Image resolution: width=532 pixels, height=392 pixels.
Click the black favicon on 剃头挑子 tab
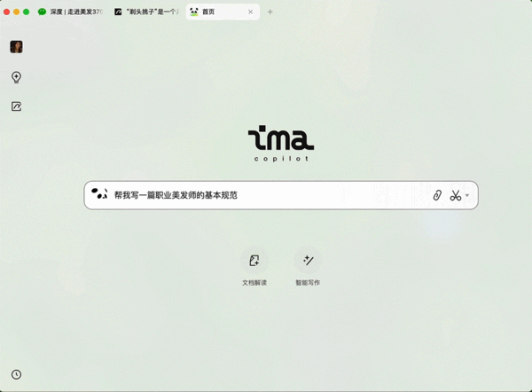[118, 12]
